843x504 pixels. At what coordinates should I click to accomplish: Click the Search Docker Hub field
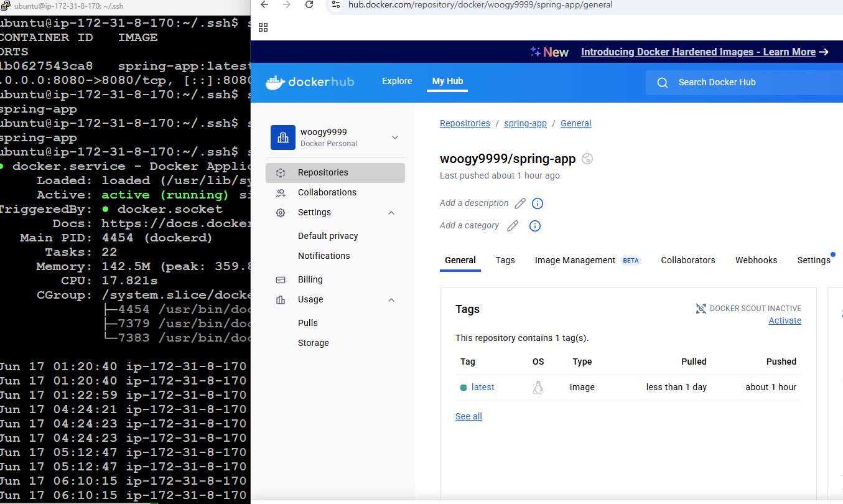pos(744,83)
